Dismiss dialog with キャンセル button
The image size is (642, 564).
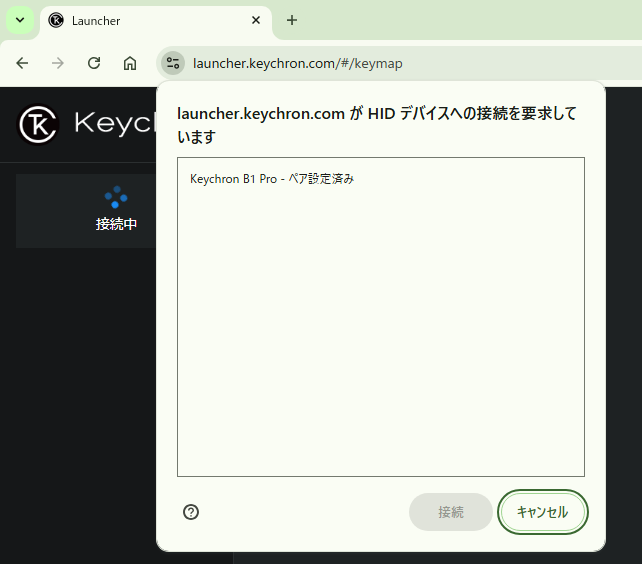click(542, 512)
